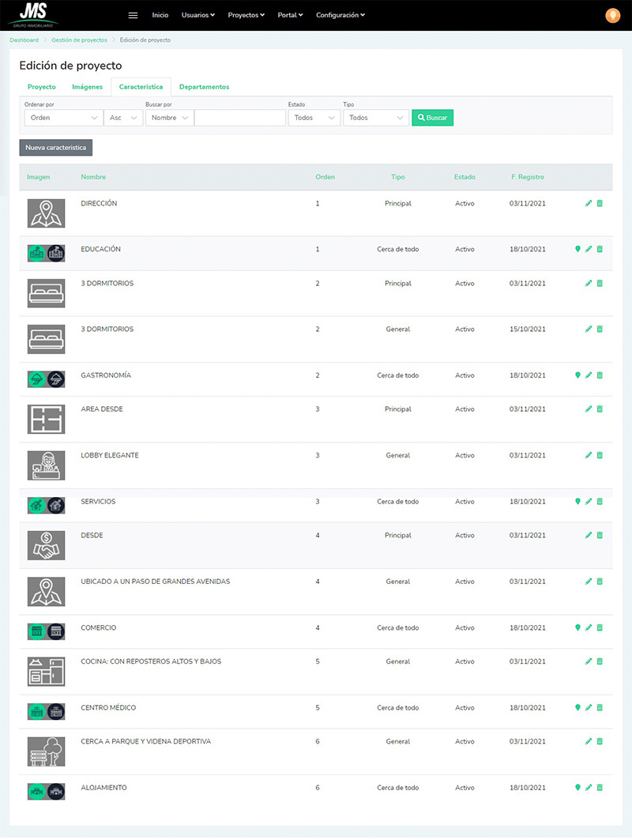Click the COCINA kitchen thumbnail

coord(46,672)
